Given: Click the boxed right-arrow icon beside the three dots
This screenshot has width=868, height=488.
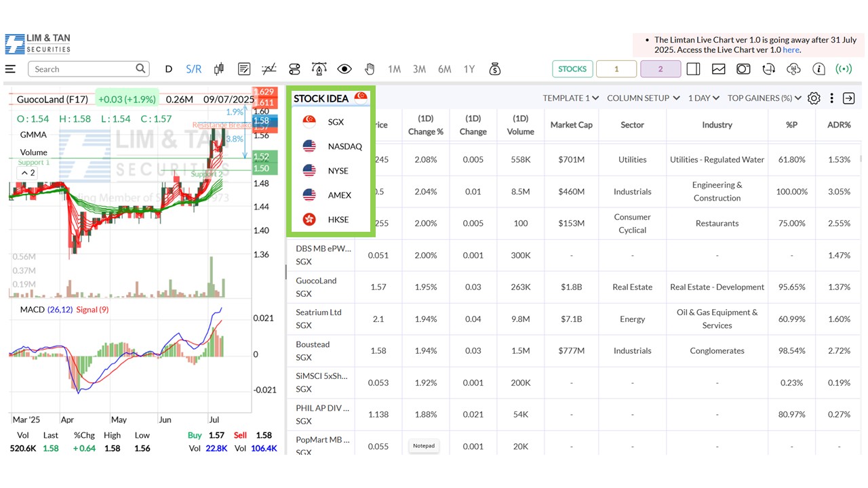Looking at the screenshot, I should coord(848,98).
